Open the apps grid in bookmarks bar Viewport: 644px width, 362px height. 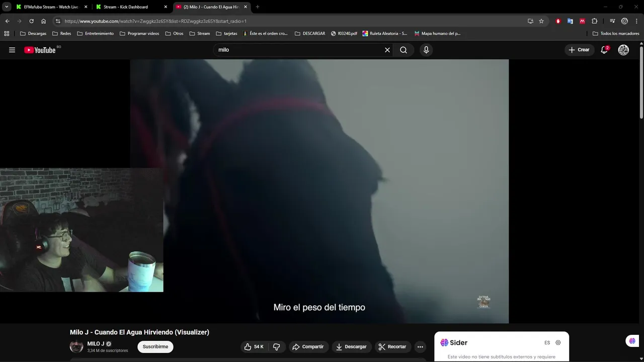[x=7, y=34]
